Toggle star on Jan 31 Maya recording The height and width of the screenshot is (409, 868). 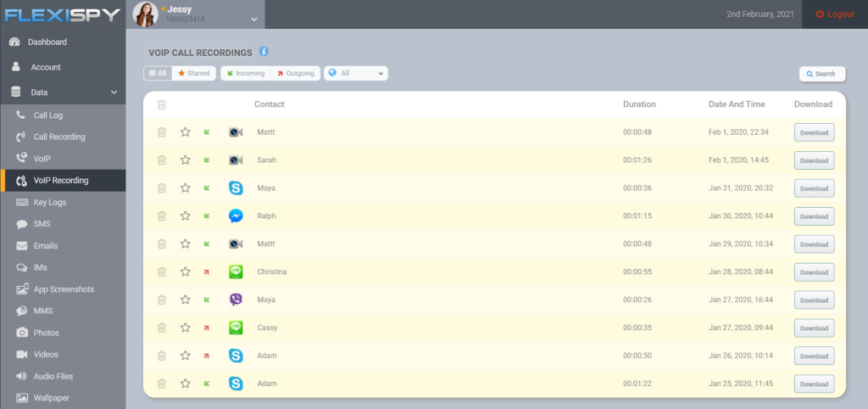tap(186, 188)
